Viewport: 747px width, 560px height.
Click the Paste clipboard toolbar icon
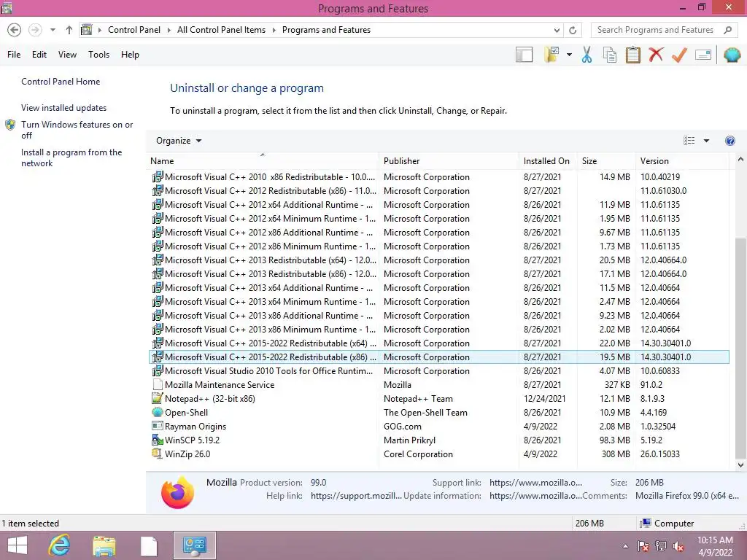[632, 55]
